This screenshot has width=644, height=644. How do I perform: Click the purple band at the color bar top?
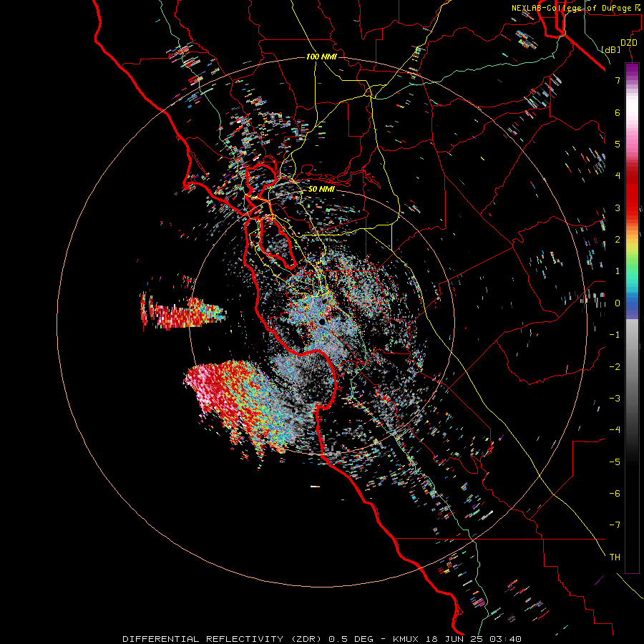[632, 69]
